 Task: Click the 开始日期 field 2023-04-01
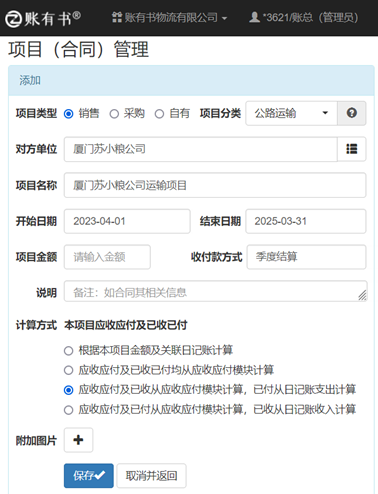127,221
